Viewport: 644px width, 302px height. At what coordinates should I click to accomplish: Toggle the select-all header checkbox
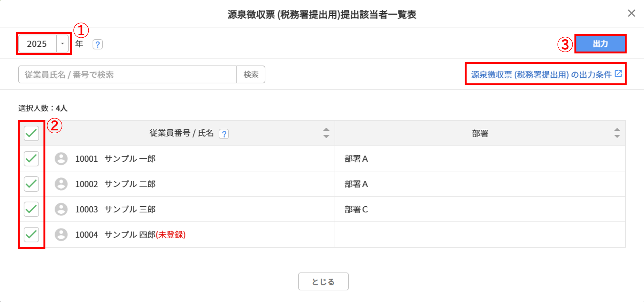(31, 133)
